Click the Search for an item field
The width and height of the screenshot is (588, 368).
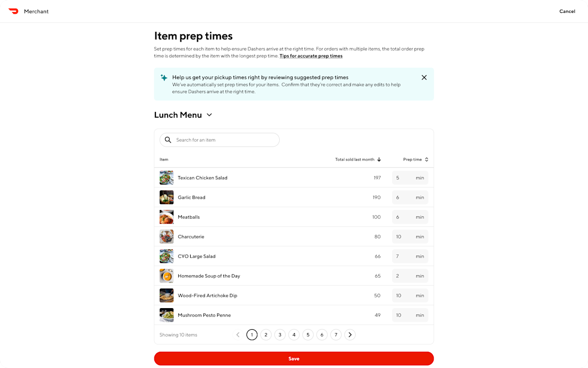[220, 140]
